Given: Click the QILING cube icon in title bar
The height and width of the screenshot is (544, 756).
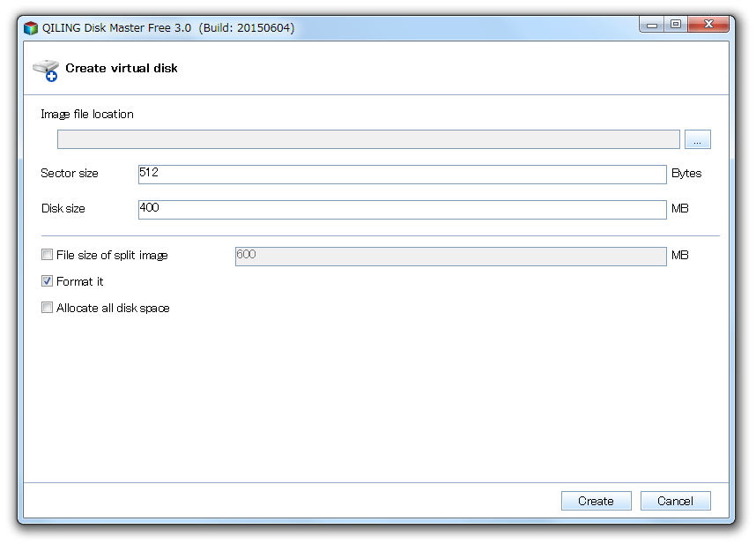Looking at the screenshot, I should [30, 28].
